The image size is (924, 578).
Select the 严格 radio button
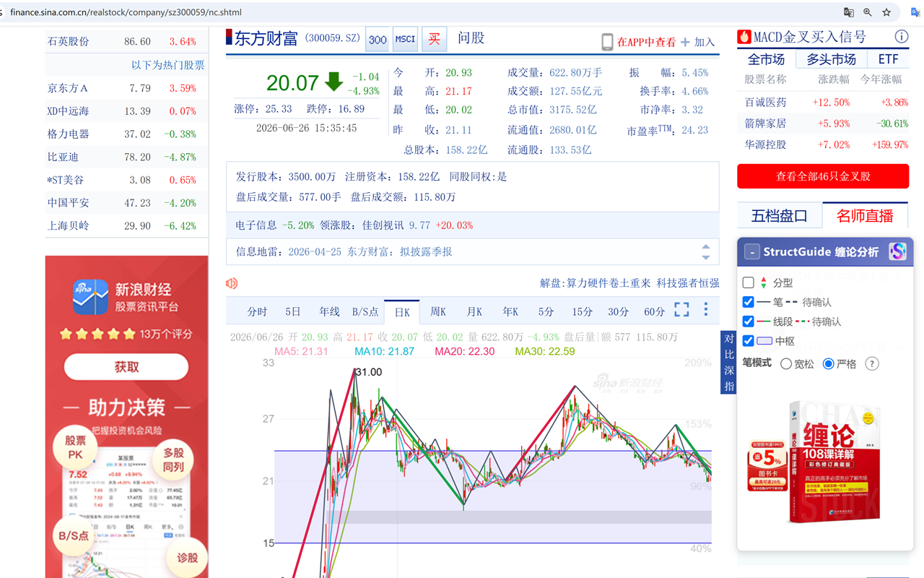pos(829,364)
